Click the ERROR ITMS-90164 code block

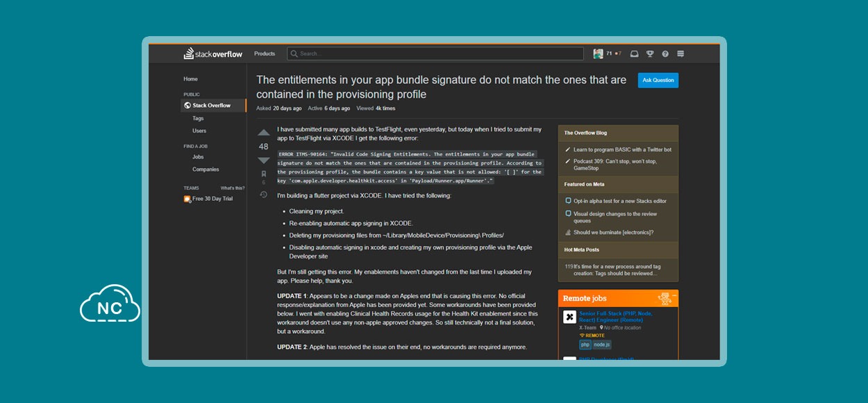pos(410,167)
